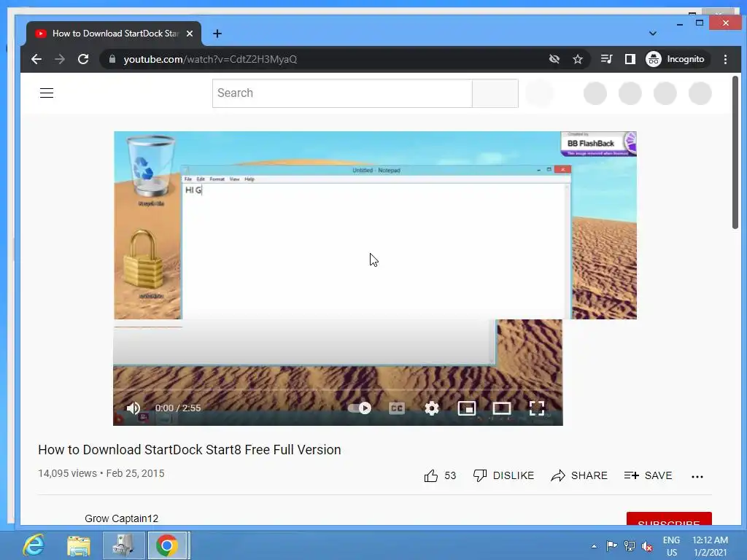
Task: Like the video with thumbs up
Action: click(440, 475)
